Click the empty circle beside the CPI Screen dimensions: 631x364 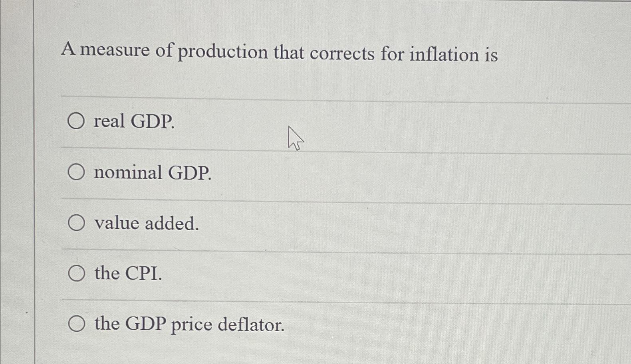pos(76,273)
